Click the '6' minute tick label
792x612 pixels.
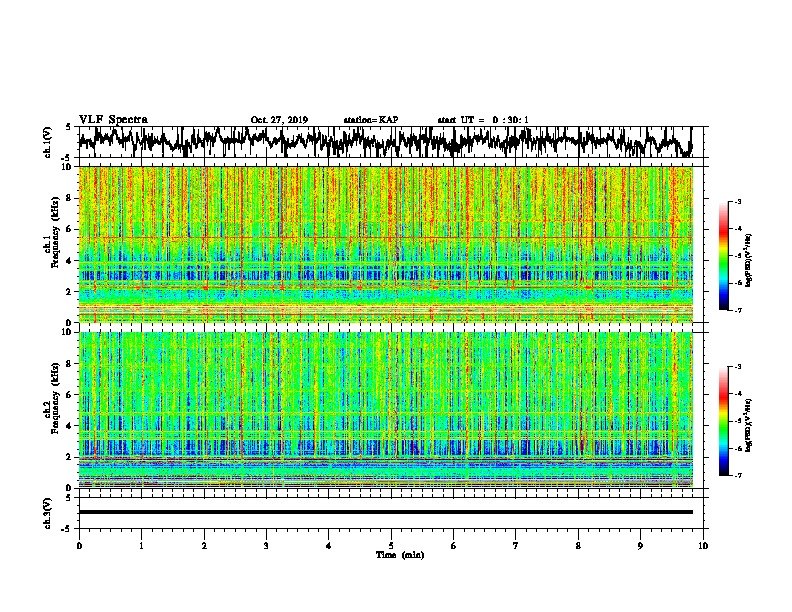click(454, 546)
